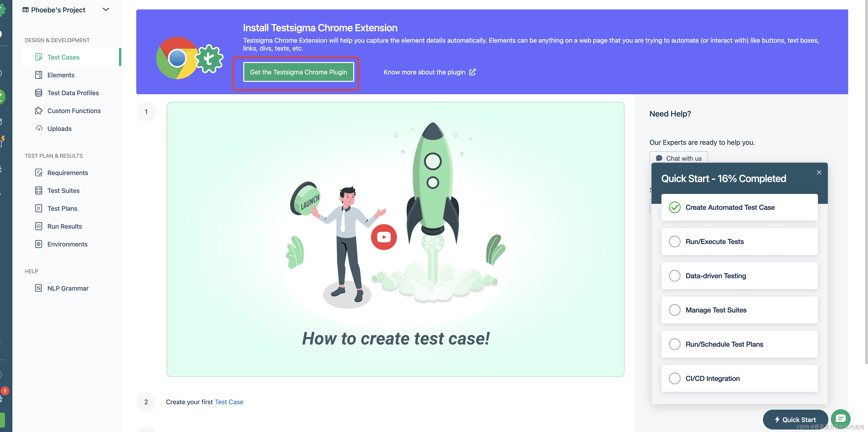The height and width of the screenshot is (432, 868).
Task: Open the Test Case hyperlink in step 2
Action: coord(229,402)
